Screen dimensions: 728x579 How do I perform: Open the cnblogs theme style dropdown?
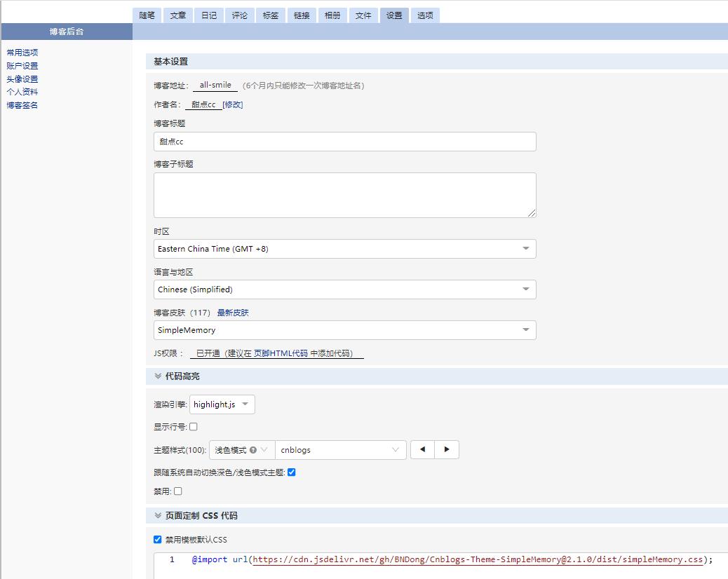(x=341, y=450)
